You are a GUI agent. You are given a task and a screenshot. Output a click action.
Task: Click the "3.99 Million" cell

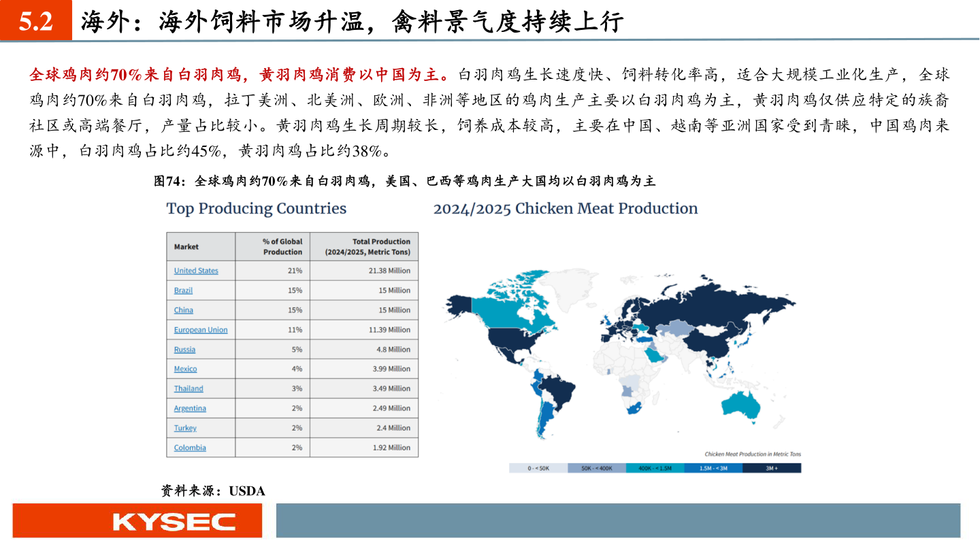(364, 369)
